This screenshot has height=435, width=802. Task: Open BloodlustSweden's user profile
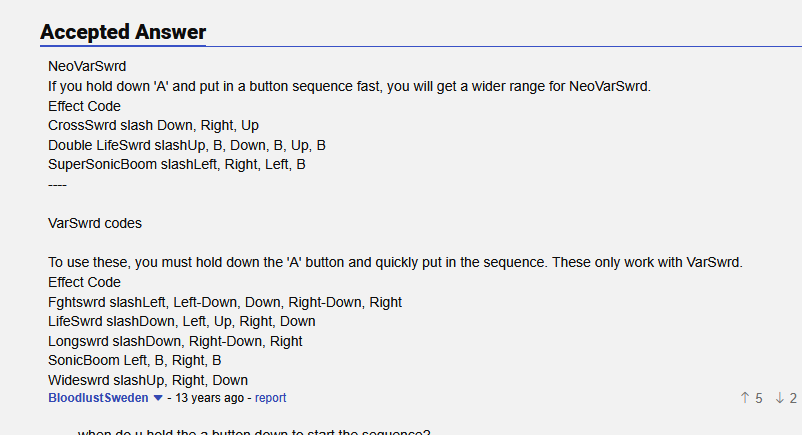tap(98, 398)
